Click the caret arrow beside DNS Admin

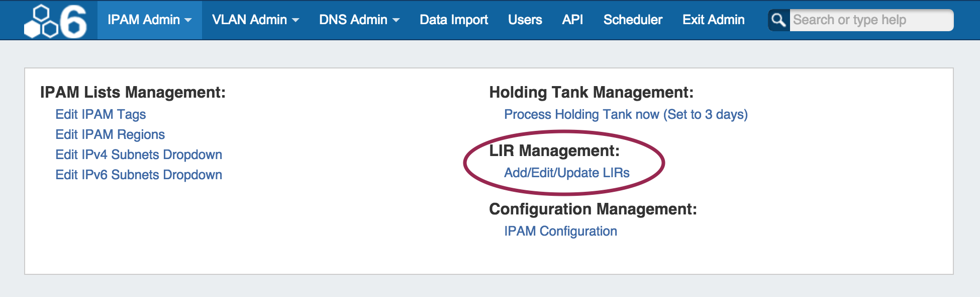click(396, 20)
